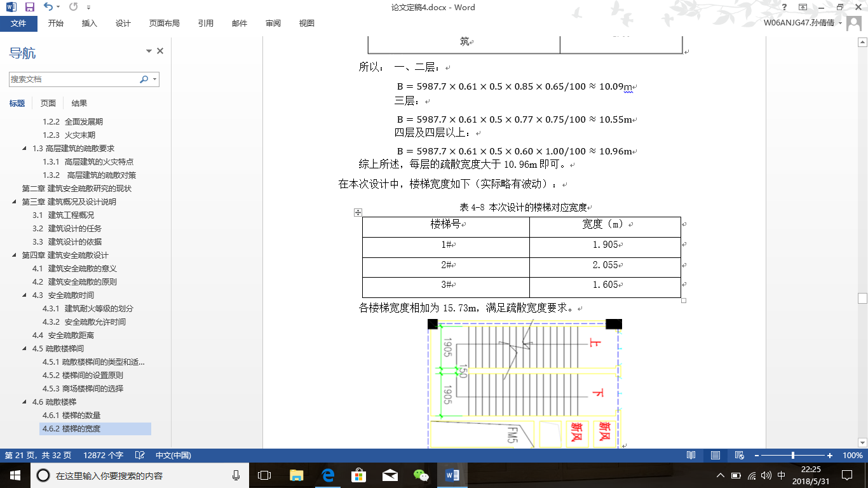Redo the last action
This screenshot has width=868, height=488.
point(73,7)
